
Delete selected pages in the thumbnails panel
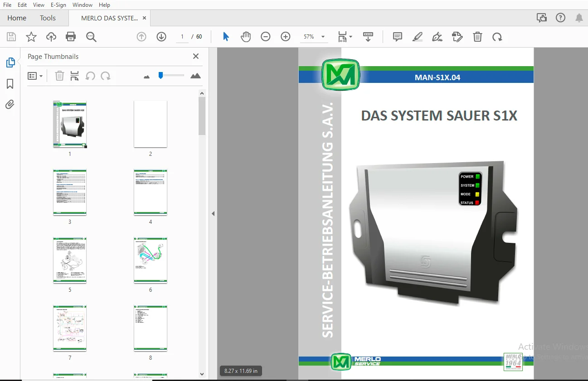pos(59,76)
